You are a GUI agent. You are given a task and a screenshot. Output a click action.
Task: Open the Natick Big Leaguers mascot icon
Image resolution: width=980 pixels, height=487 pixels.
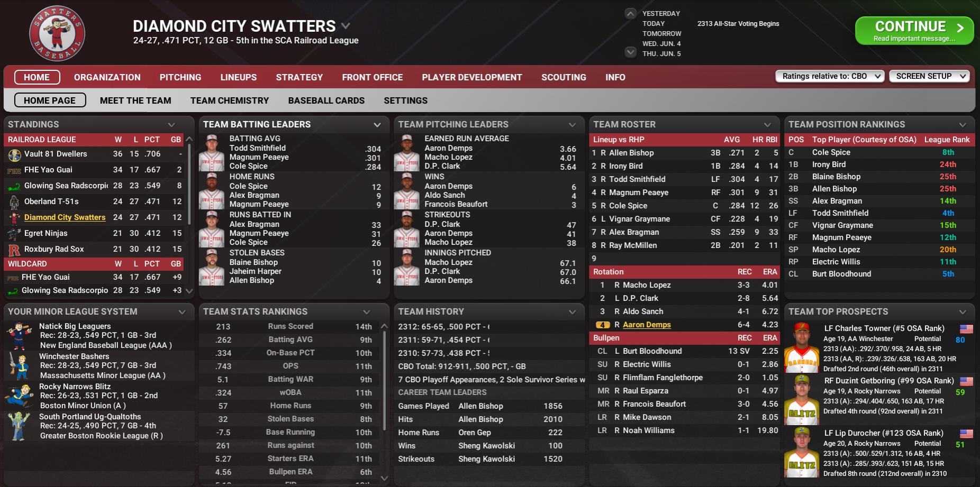tap(20, 336)
